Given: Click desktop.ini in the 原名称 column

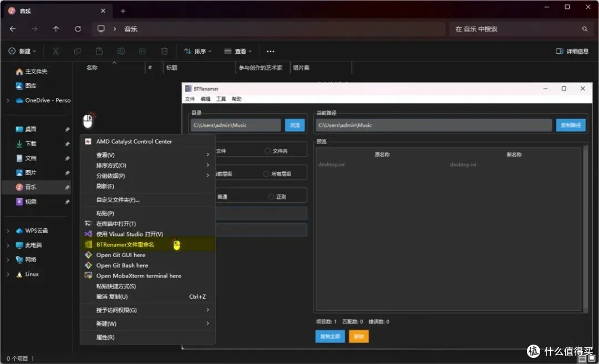Looking at the screenshot, I should tap(331, 165).
